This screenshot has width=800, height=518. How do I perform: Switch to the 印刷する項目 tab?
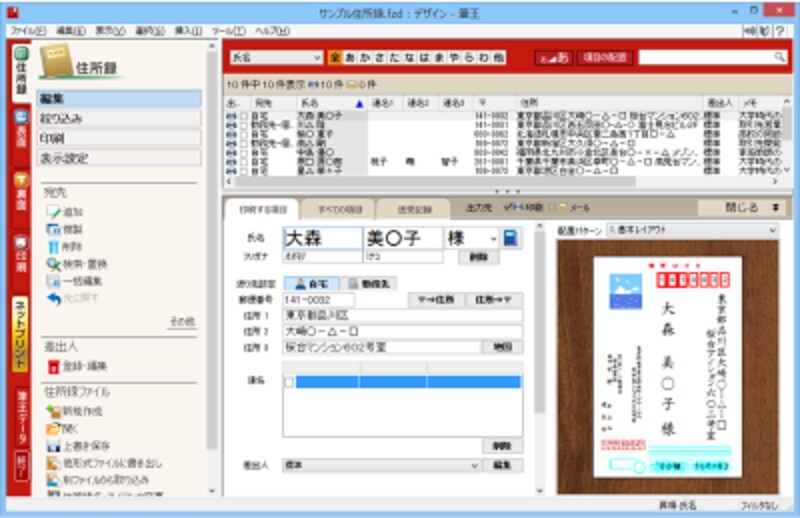click(x=263, y=209)
